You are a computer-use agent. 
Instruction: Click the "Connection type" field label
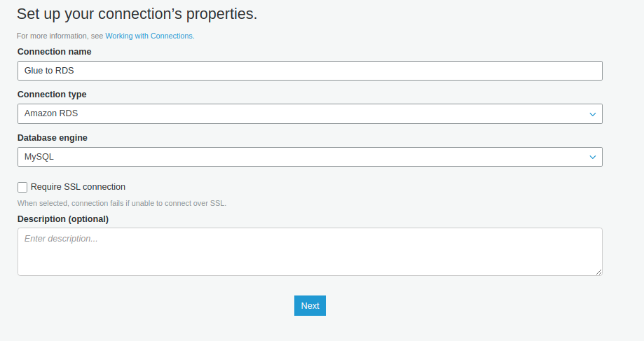pyautogui.click(x=52, y=95)
